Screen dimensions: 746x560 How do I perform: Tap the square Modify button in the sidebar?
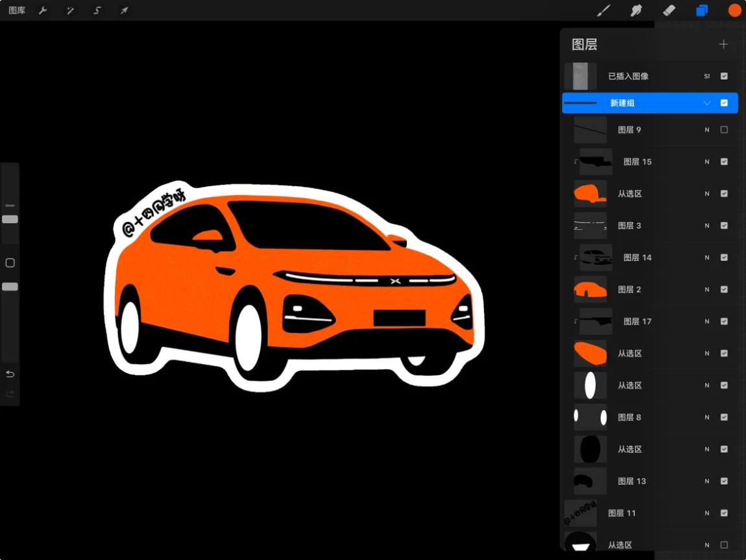coord(10,263)
